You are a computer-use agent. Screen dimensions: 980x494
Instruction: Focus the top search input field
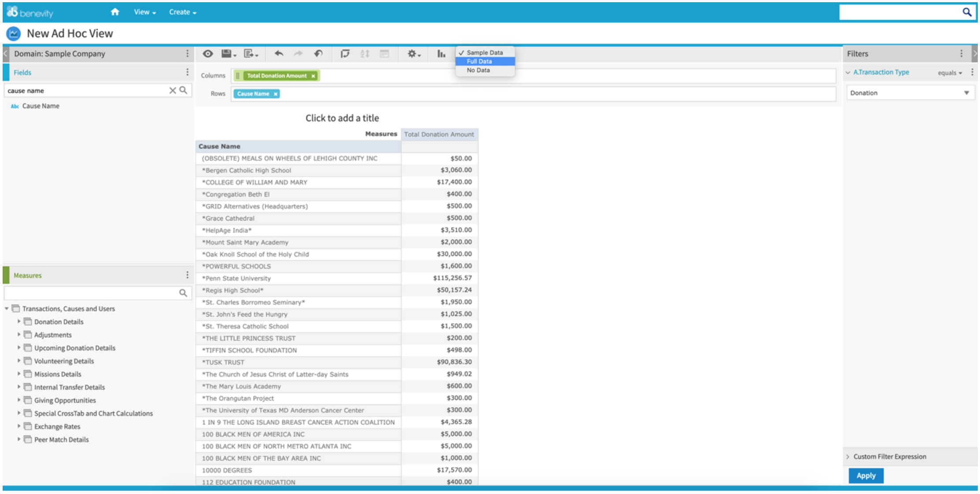[x=900, y=12]
